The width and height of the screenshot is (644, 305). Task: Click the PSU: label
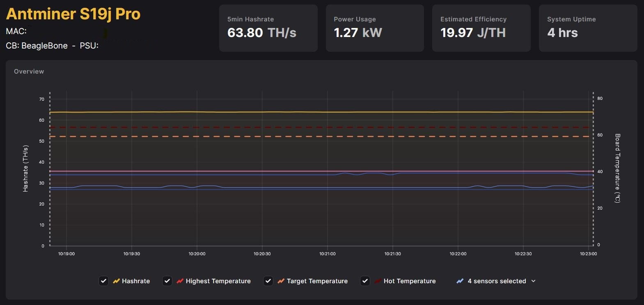(89, 46)
